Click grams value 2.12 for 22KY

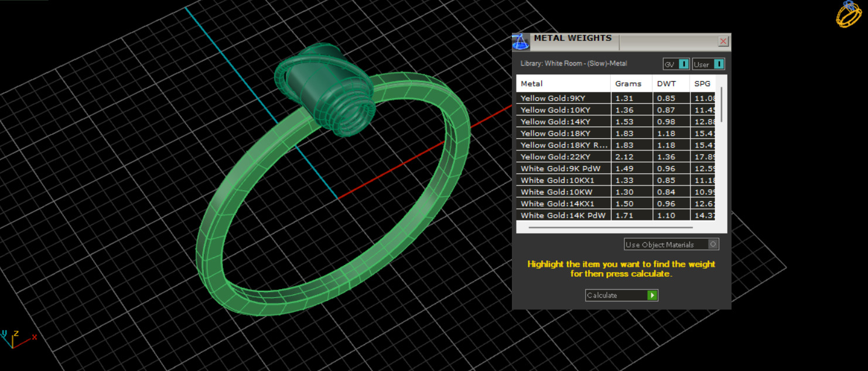pos(624,157)
